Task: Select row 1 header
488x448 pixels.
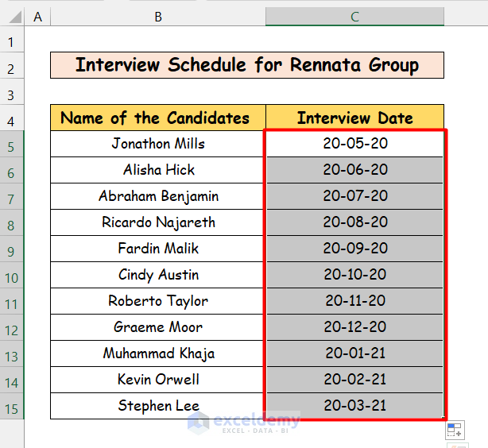Action: click(x=12, y=41)
